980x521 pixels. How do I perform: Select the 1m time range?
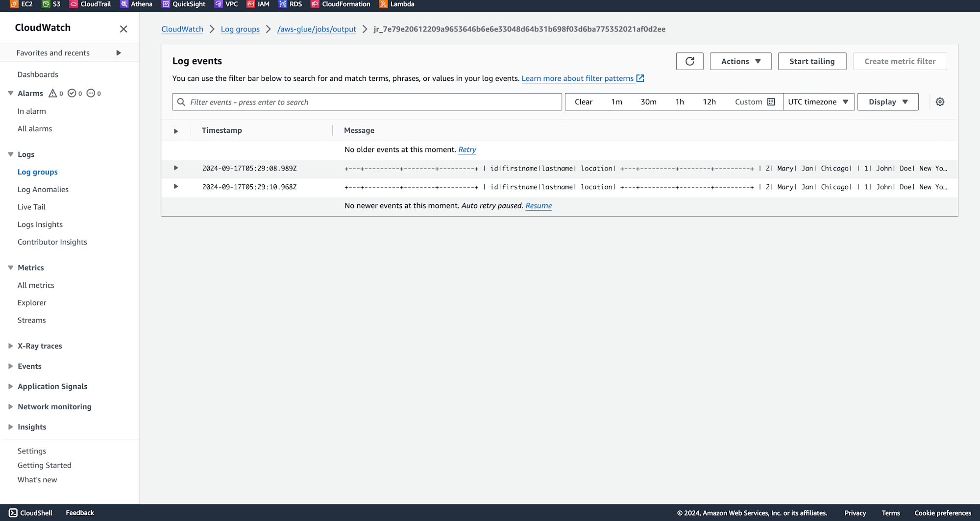click(x=616, y=102)
